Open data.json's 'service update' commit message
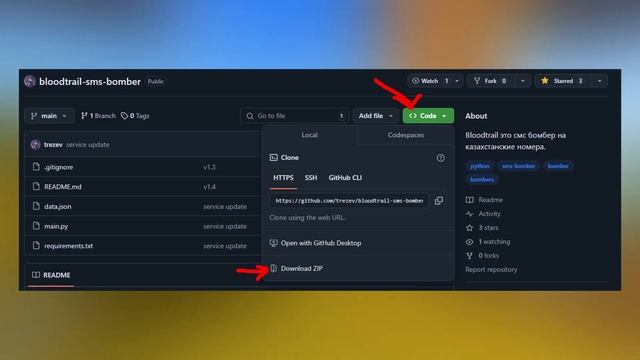The height and width of the screenshot is (360, 640). click(x=225, y=207)
